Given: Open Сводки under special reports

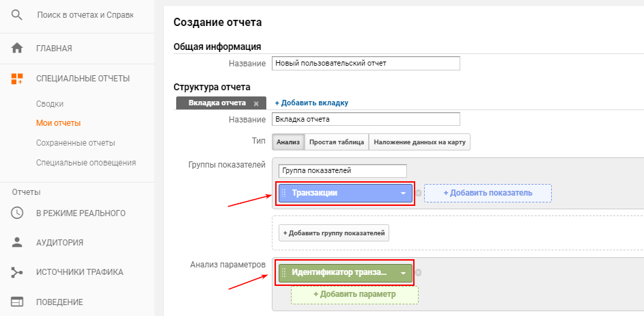Looking at the screenshot, I should click(50, 104).
